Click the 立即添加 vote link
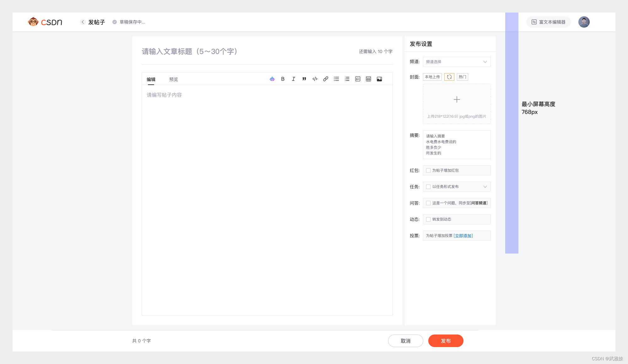Image resolution: width=628 pixels, height=364 pixels. coord(463,236)
